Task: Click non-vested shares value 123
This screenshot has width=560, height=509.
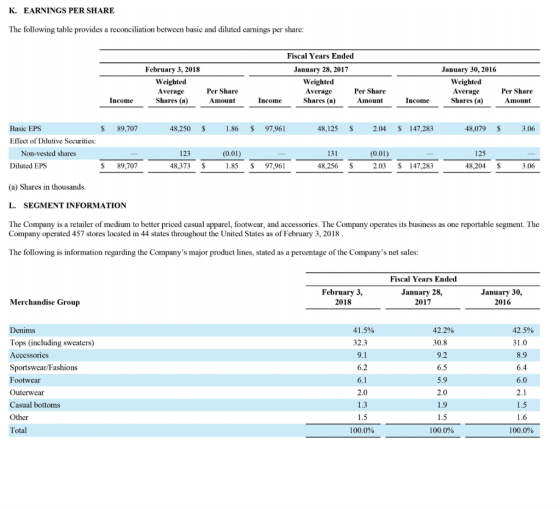Action: (x=185, y=154)
